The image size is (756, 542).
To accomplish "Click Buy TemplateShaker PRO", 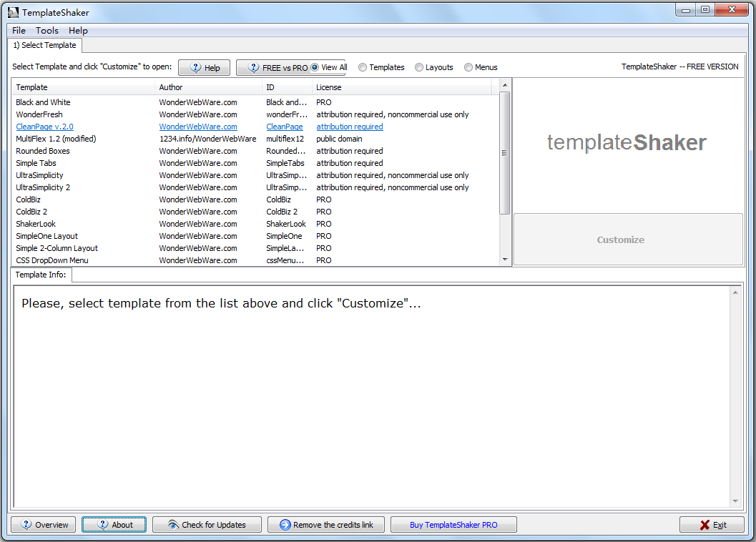I will pos(453,525).
